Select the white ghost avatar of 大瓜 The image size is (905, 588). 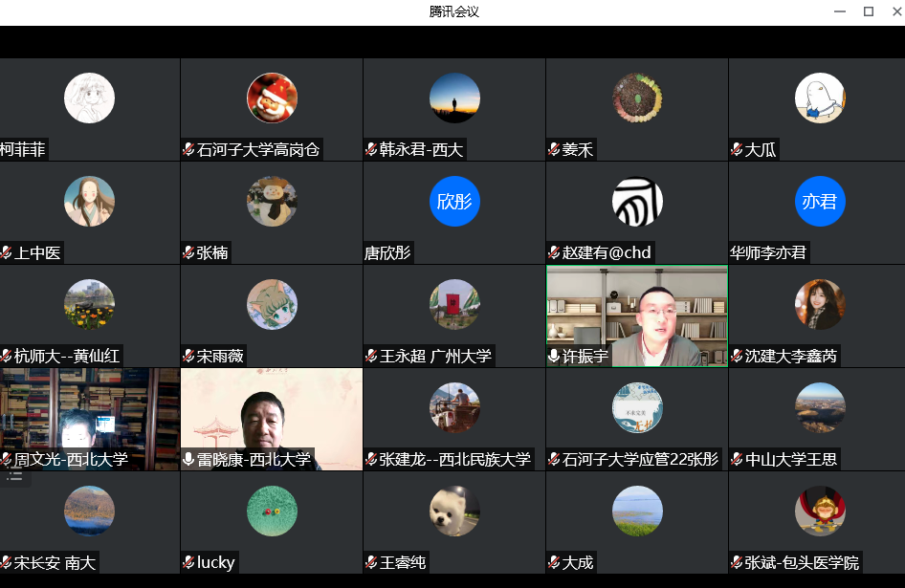pos(819,98)
